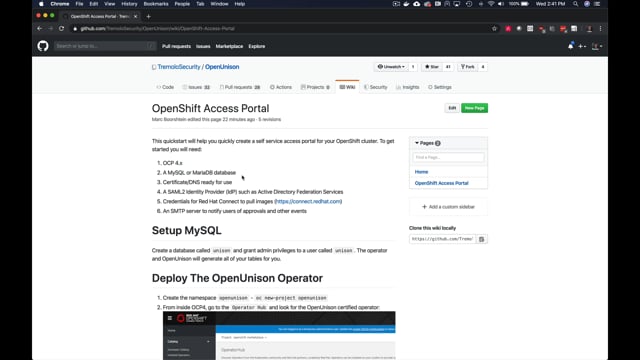Open the plus create-new menu

(x=582, y=46)
